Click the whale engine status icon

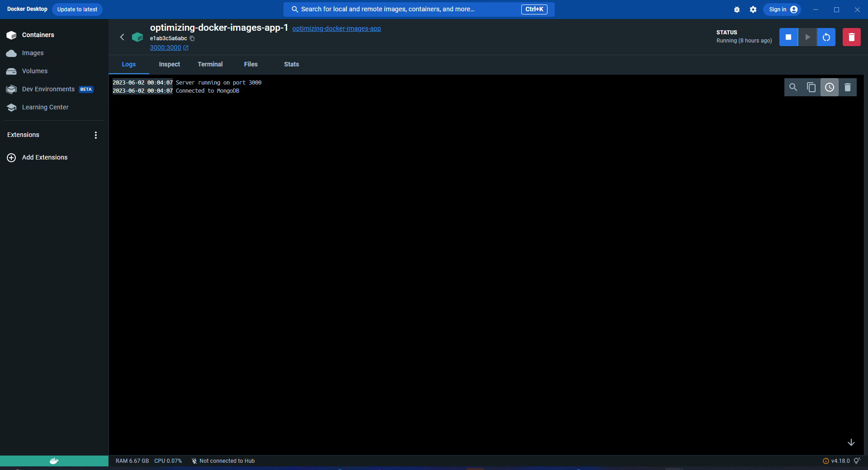[54, 461]
